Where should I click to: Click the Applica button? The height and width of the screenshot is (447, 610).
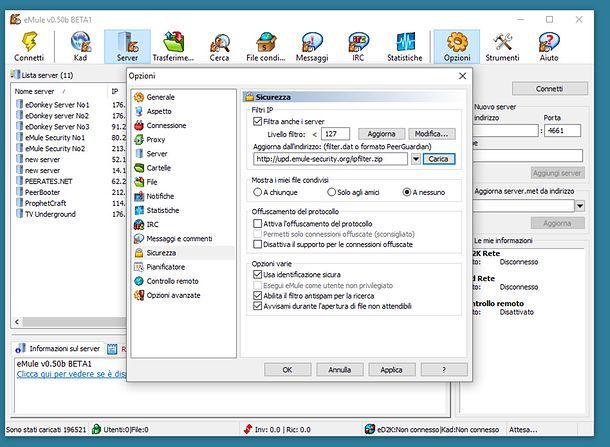pos(392,370)
